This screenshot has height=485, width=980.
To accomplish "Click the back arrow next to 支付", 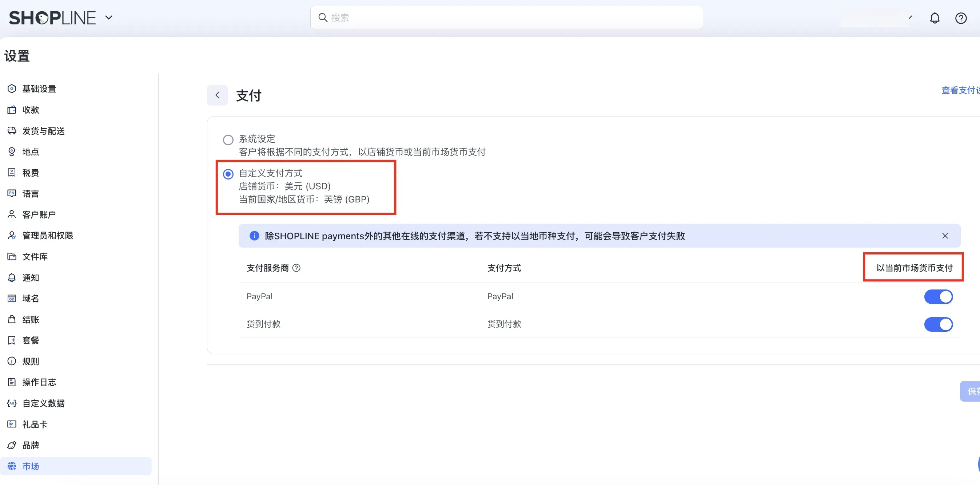I will tap(217, 95).
